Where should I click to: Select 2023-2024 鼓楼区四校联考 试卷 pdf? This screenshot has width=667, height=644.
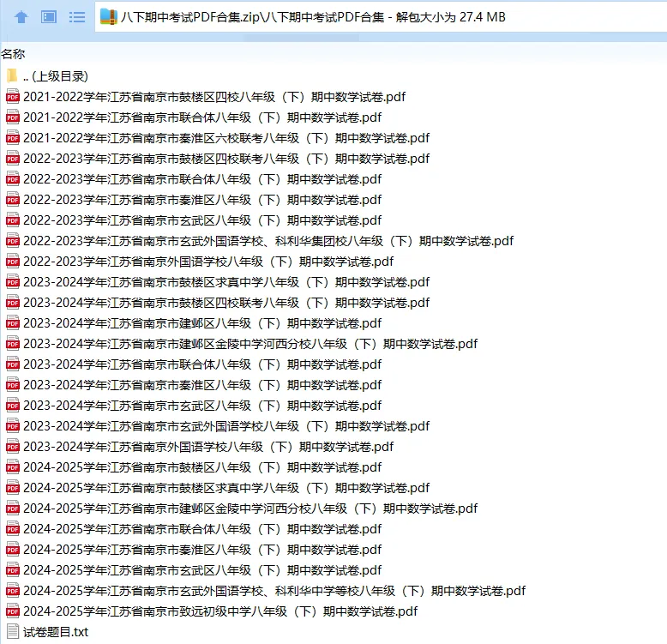click(x=219, y=303)
